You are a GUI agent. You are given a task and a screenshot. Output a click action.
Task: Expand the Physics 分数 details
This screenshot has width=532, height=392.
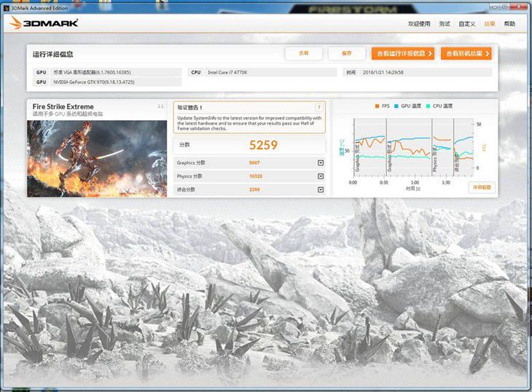point(321,176)
